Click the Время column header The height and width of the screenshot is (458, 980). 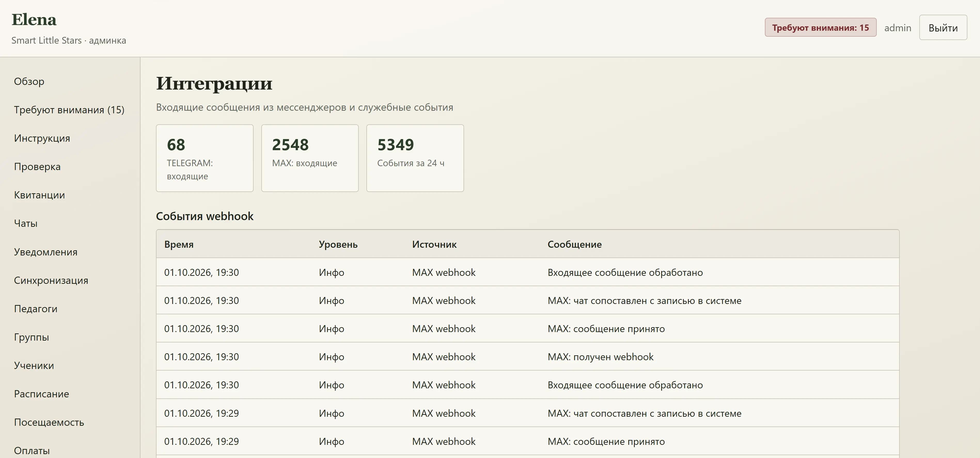click(x=179, y=244)
